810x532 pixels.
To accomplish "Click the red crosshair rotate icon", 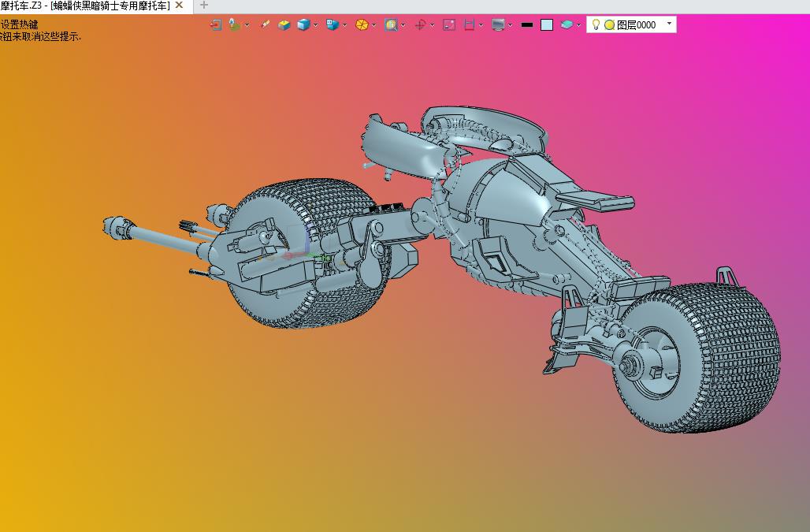I will (420, 24).
